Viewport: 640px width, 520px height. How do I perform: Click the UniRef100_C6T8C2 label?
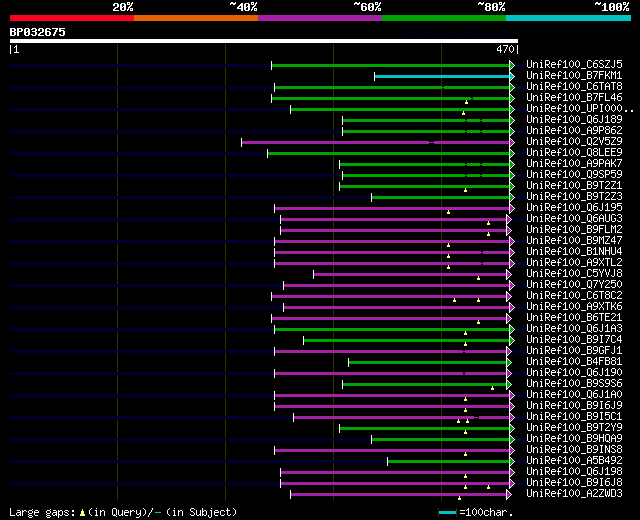574,296
